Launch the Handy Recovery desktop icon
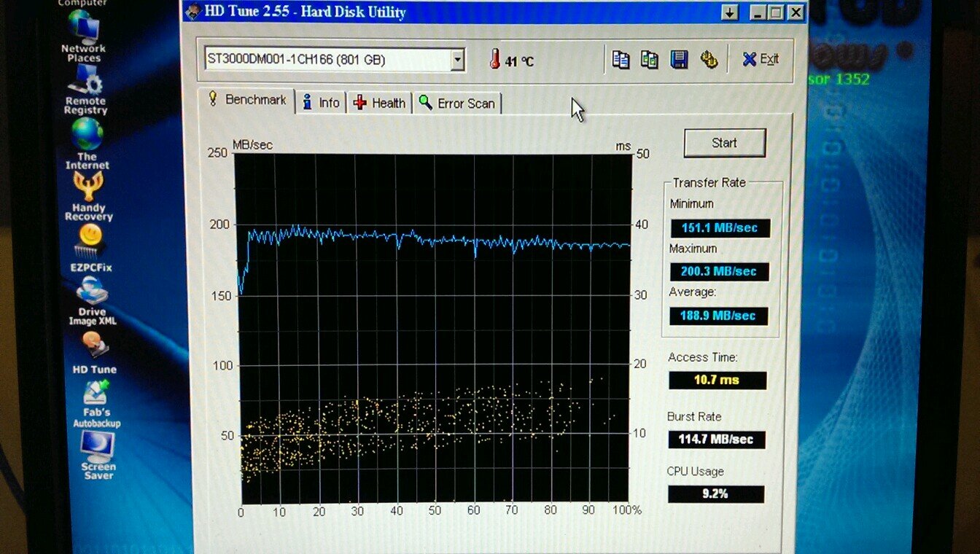 (88, 197)
